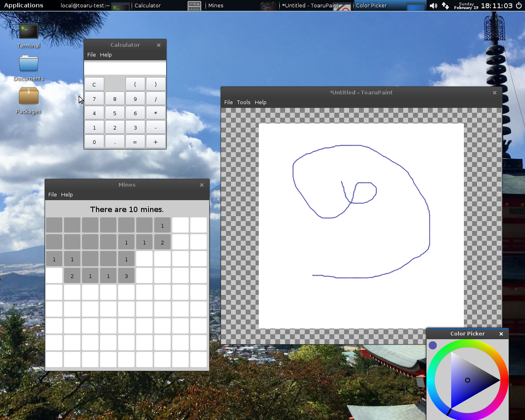Click the date Sunday February 19
The image size is (525, 420).
tap(466, 6)
